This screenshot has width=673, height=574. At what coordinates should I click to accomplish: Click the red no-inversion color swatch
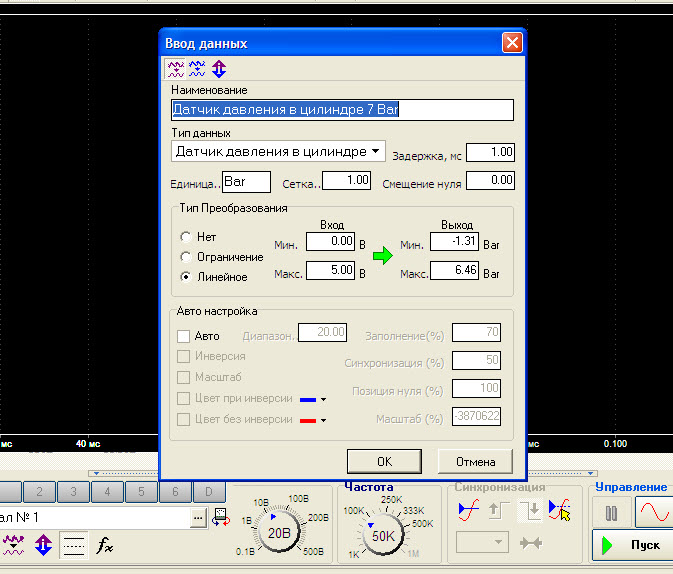(308, 421)
